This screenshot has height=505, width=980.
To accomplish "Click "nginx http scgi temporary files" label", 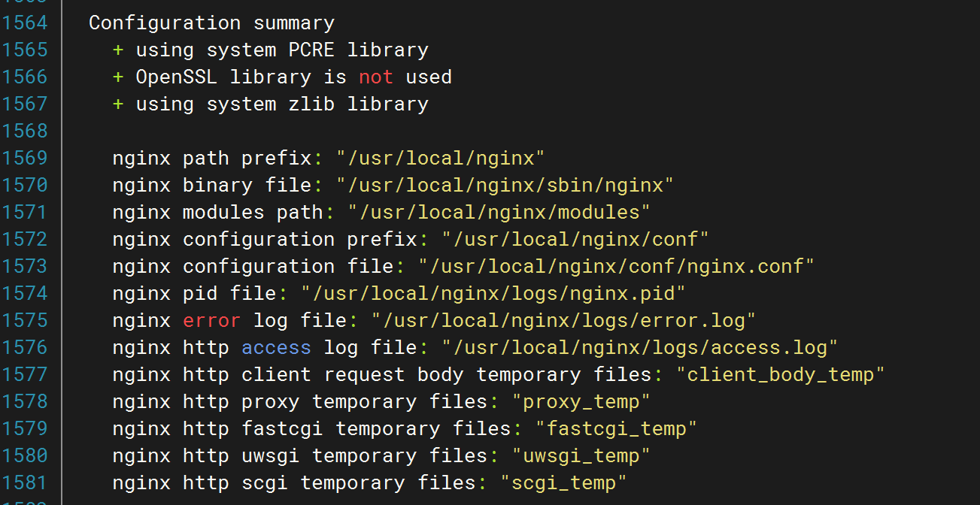I will (x=294, y=483).
